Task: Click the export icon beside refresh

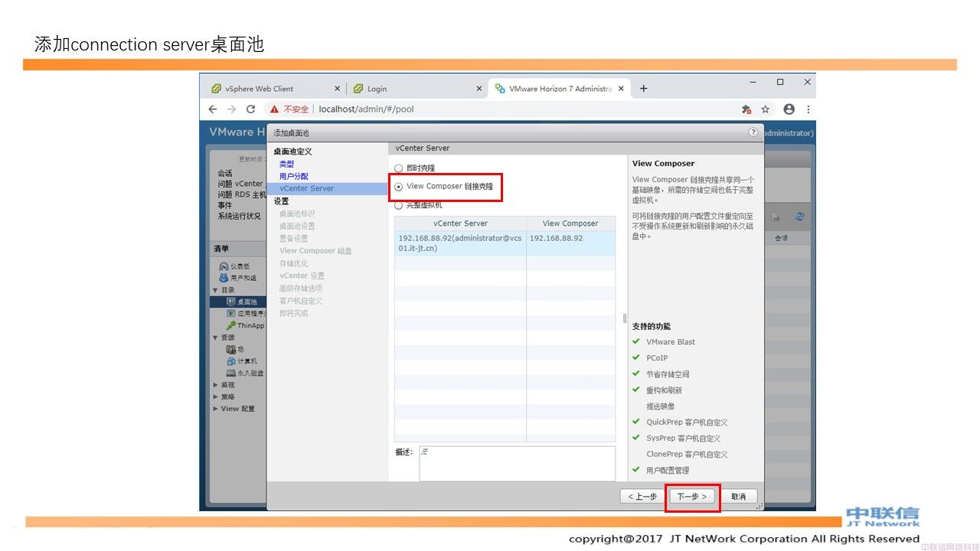Action: (x=776, y=217)
